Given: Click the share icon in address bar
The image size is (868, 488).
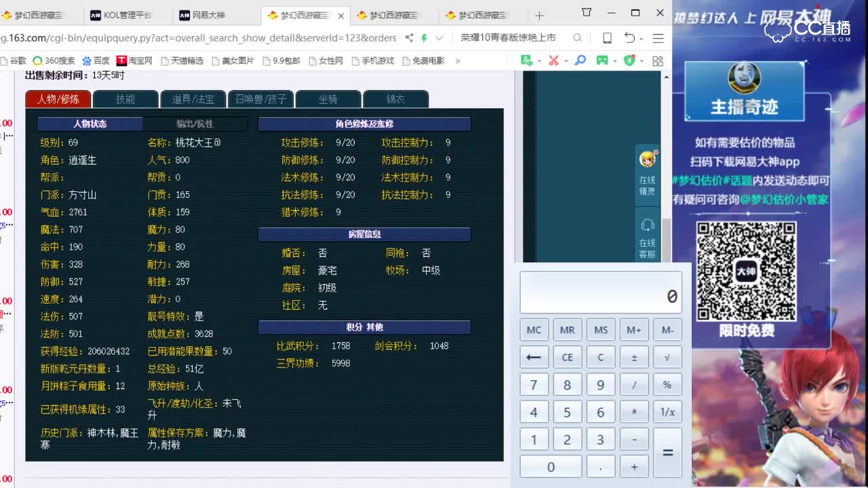Looking at the screenshot, I should pos(410,38).
